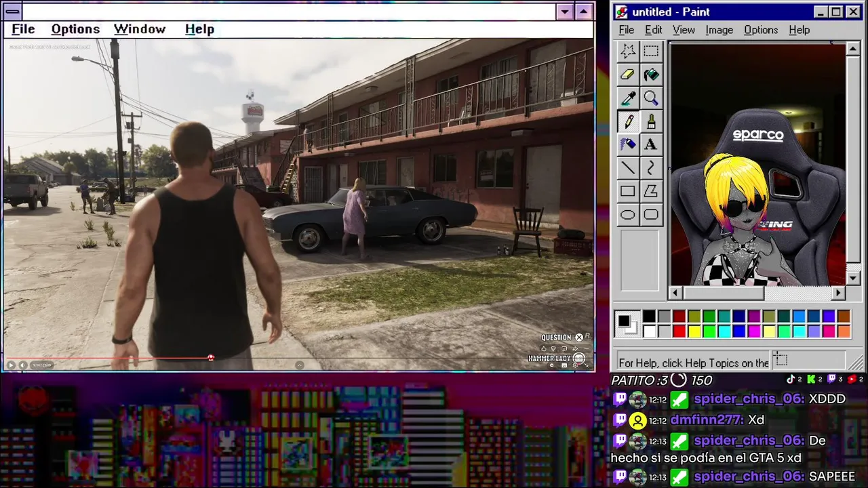Open the Edit menu in Paint
Viewport: 868px width, 488px height.
[x=653, y=30]
